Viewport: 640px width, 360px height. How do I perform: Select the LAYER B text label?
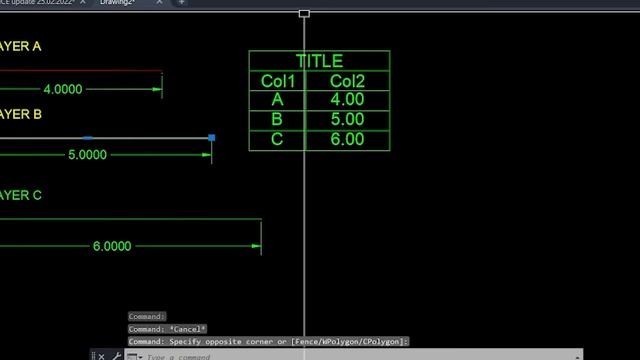20,114
